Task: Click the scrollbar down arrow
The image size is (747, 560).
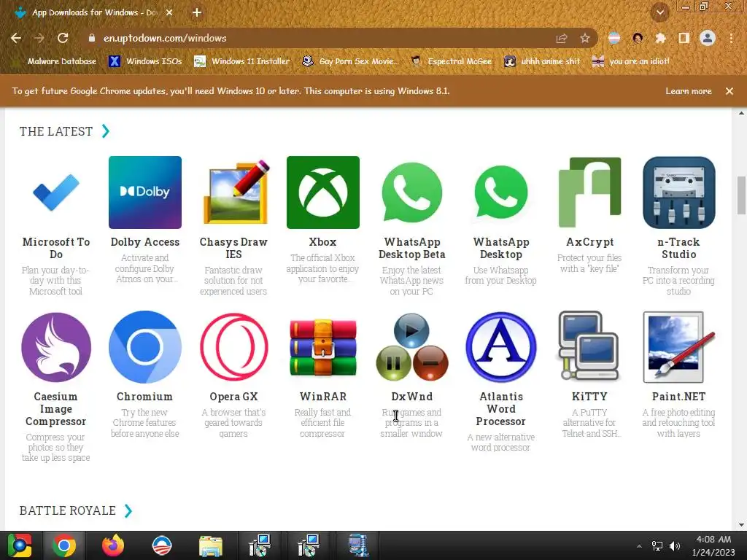Action: [x=741, y=525]
